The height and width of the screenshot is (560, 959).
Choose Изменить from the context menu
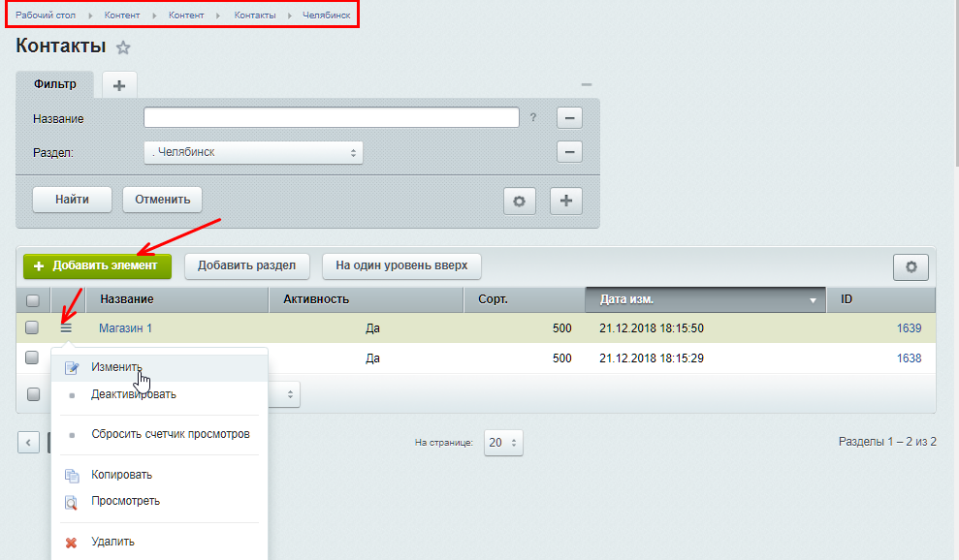116,368
